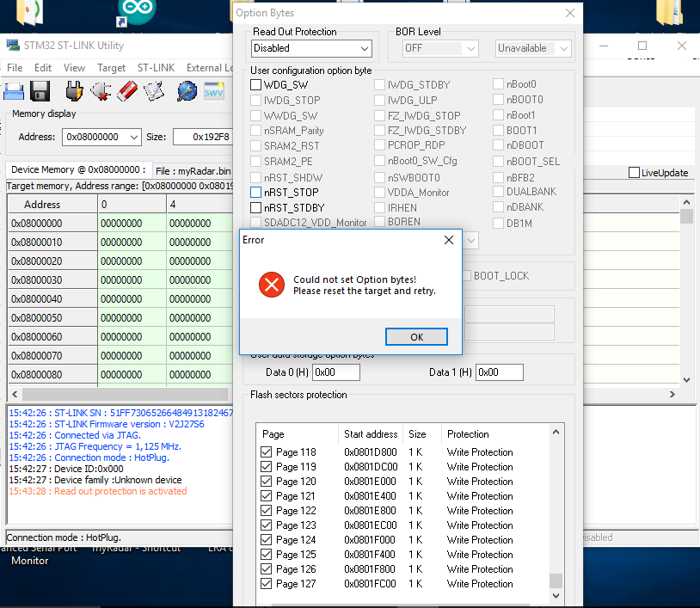Switch to Device Memory tab
The height and width of the screenshot is (608, 700).
[x=78, y=170]
